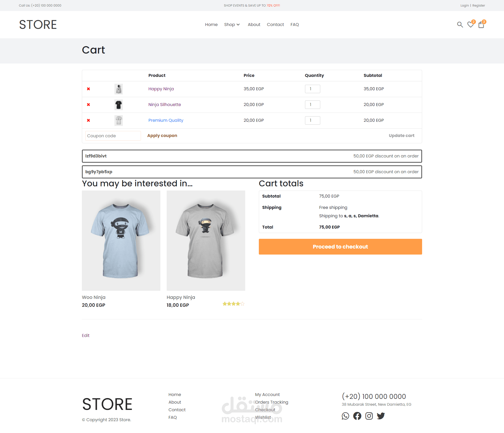504x433 pixels.
Task: Click the Apply coupon button
Action: pyautogui.click(x=162, y=136)
